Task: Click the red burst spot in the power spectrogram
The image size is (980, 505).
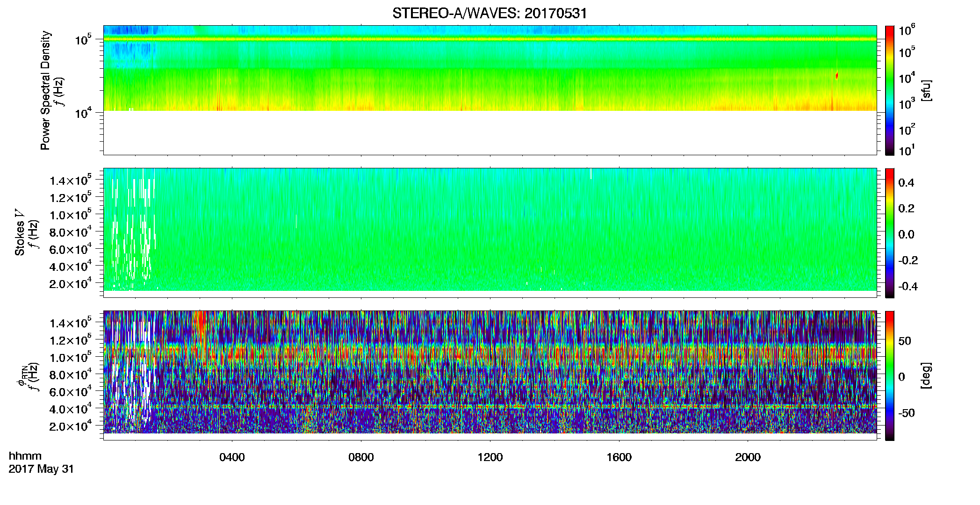Action: coord(836,76)
